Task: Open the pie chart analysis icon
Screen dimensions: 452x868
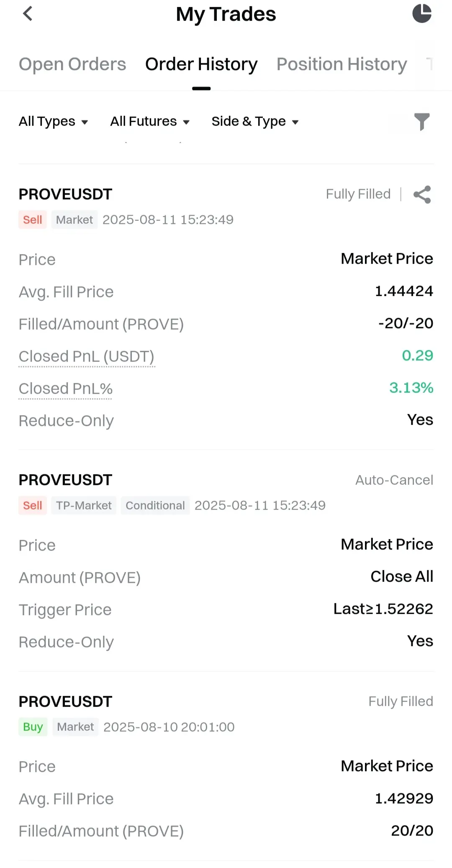Action: (x=422, y=13)
